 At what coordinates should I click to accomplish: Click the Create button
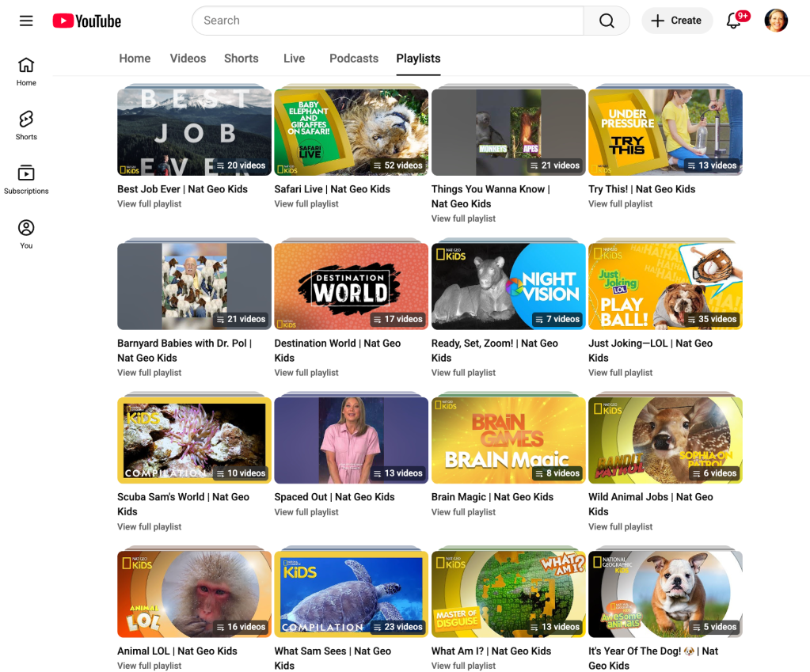click(x=677, y=21)
